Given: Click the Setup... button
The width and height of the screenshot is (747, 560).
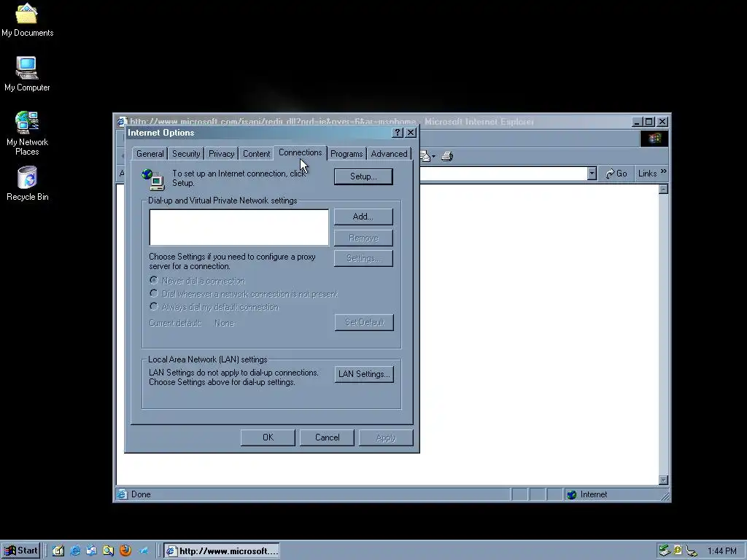Looking at the screenshot, I should tap(363, 176).
